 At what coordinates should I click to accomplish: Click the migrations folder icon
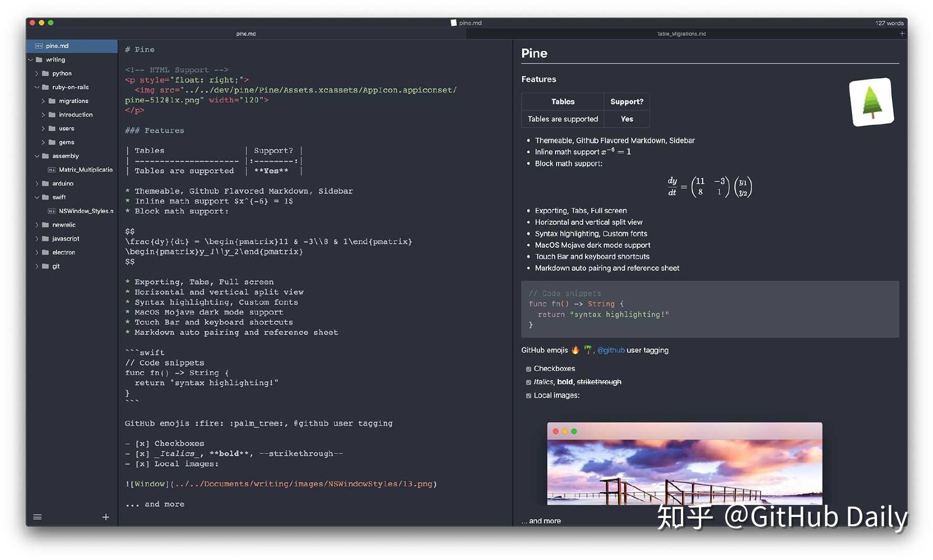(52, 101)
